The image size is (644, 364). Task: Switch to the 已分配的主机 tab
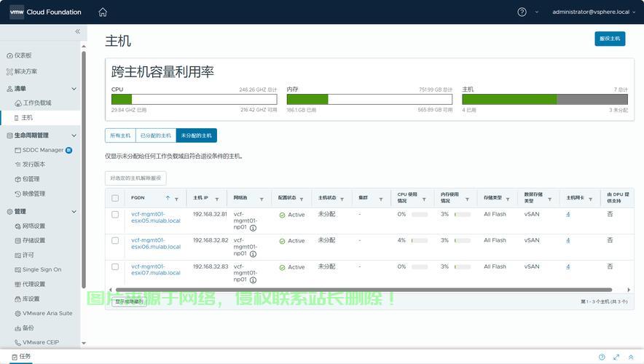(155, 135)
